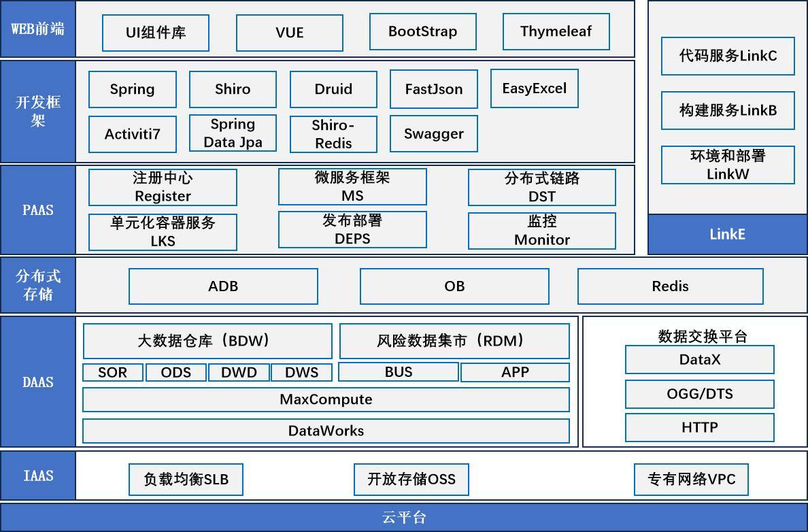Select the 代码服务LinkC box
808x532 pixels.
728,56
